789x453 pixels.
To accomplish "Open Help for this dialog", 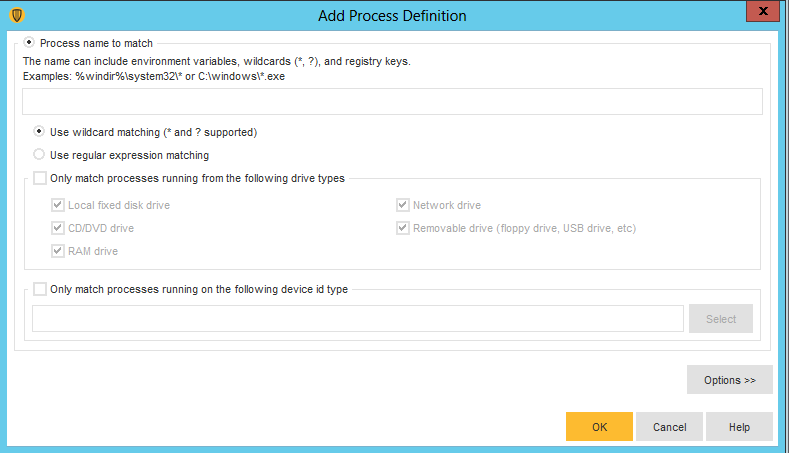I will coord(739,427).
